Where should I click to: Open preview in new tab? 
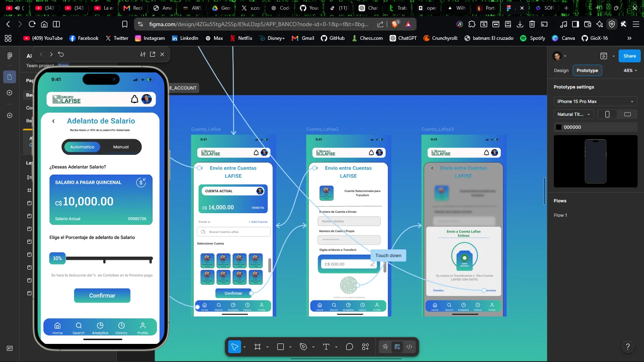153,54
